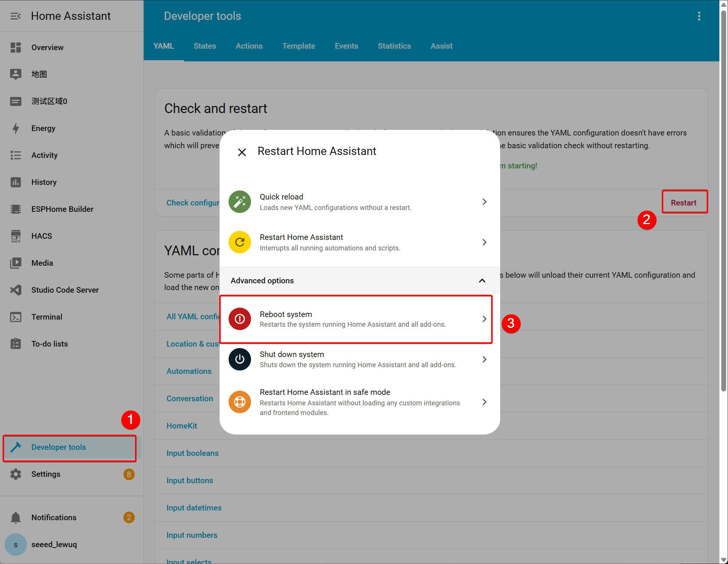Screen dimensions: 728x564
Task: Click the yellow Restart Home Assistant icon
Action: click(240, 242)
